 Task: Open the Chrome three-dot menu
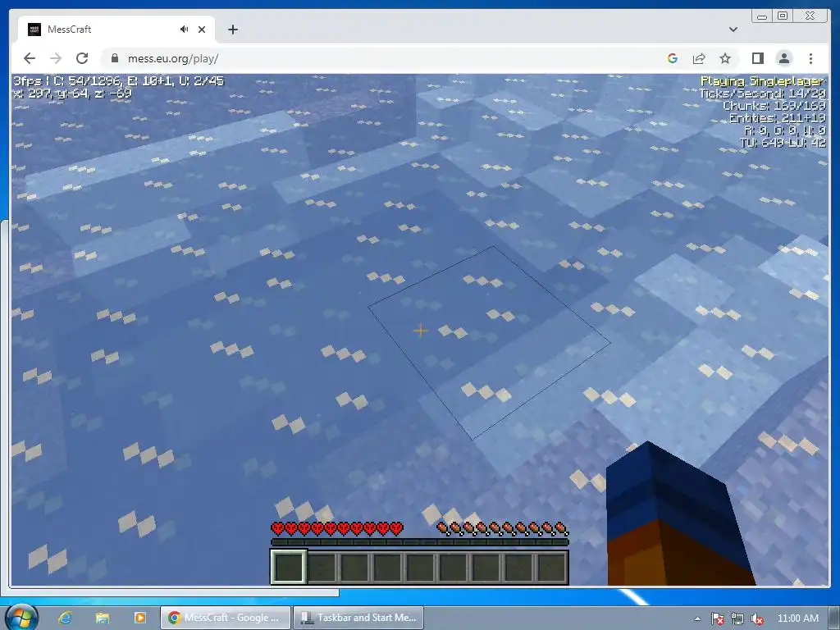tap(810, 58)
